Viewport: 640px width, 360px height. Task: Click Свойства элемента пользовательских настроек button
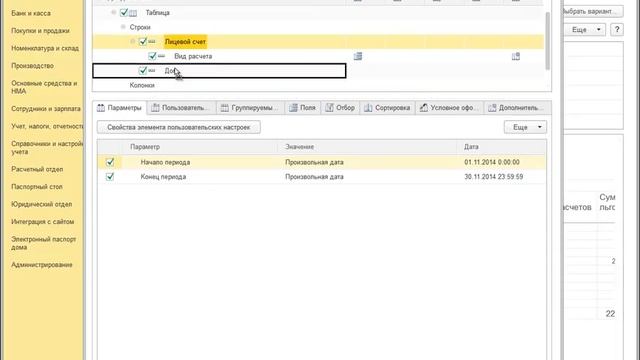[x=179, y=127]
